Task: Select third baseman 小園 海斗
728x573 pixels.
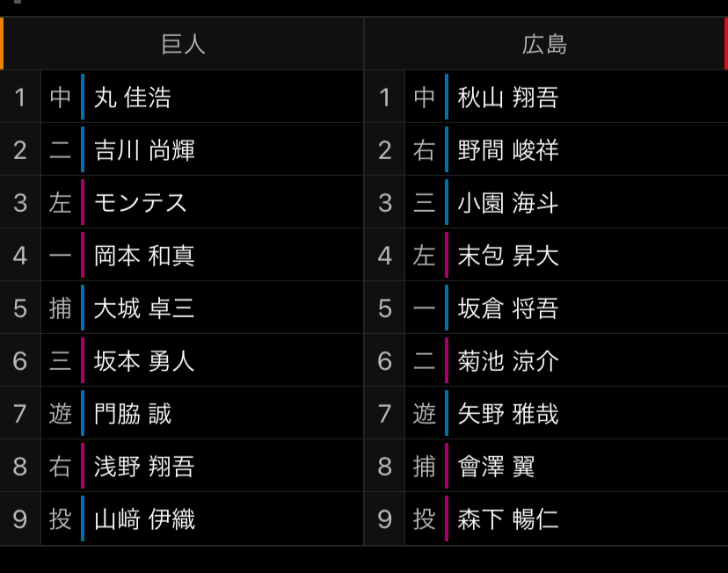Action: click(x=508, y=203)
